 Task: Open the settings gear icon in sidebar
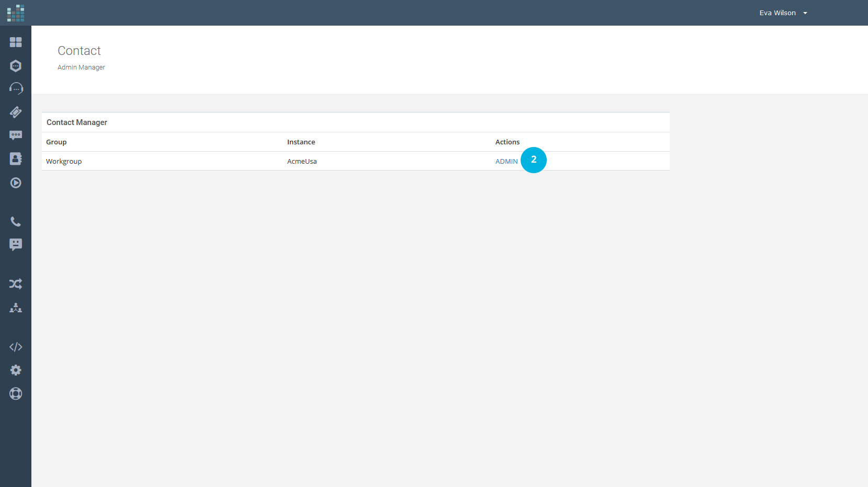coord(16,370)
